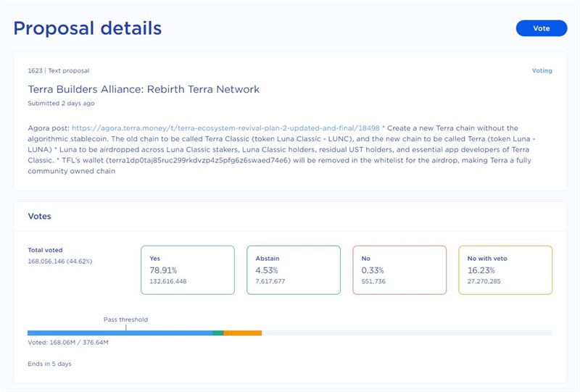The width and height of the screenshot is (580, 392).
Task: Select the Abstain vote result box
Action: pos(294,270)
